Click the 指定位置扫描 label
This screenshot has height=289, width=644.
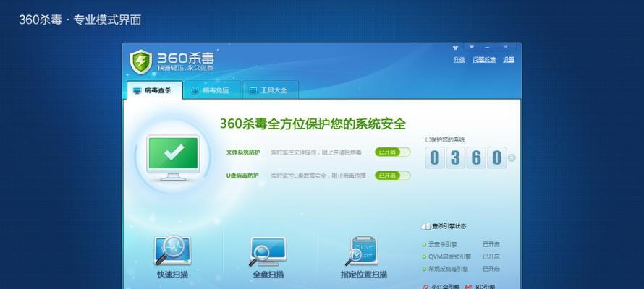coord(363,275)
